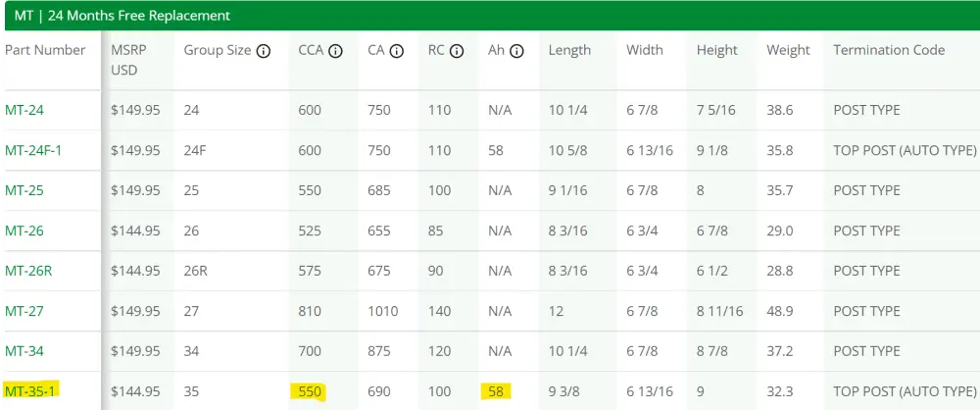Open part number MT-24 link

point(24,111)
